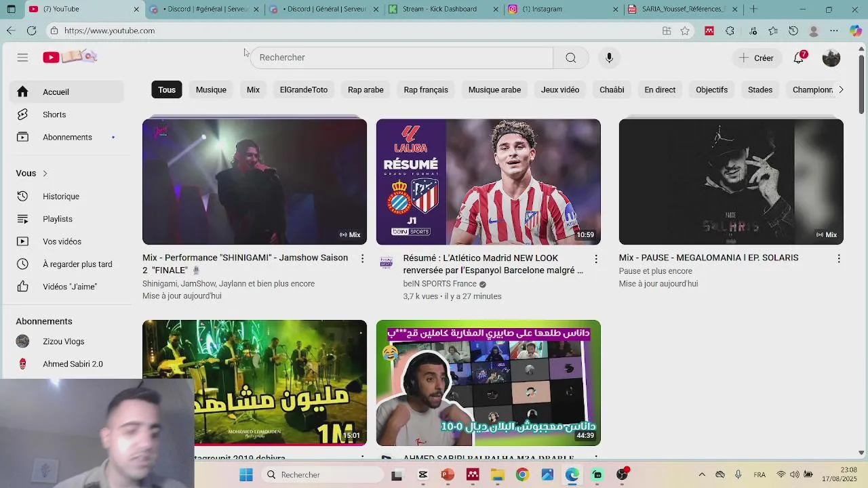Open new browser tab plus button

coord(753,9)
